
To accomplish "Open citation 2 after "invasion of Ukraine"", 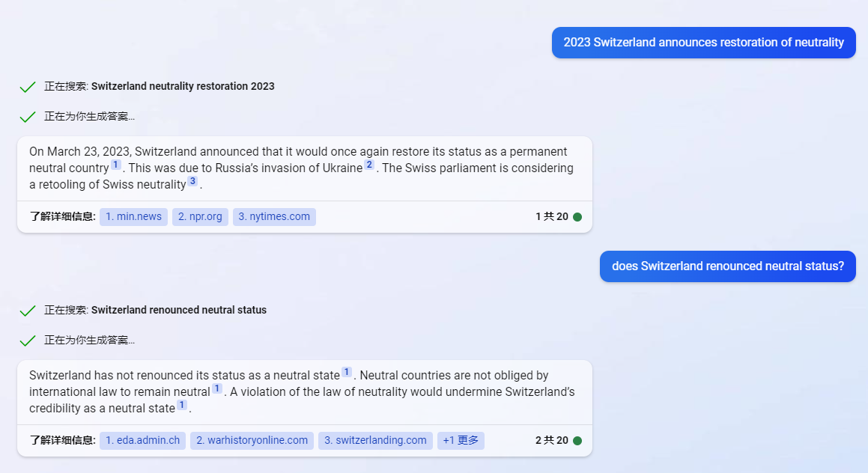I will click(369, 165).
